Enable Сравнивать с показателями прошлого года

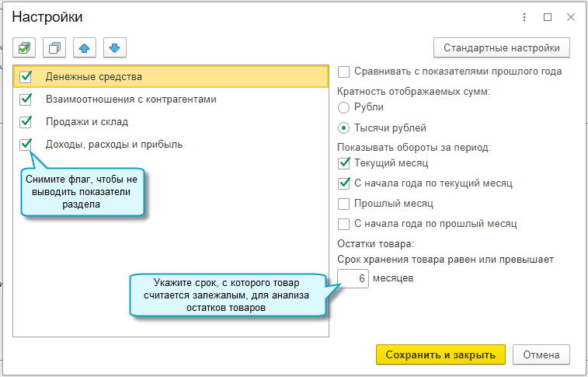point(344,72)
